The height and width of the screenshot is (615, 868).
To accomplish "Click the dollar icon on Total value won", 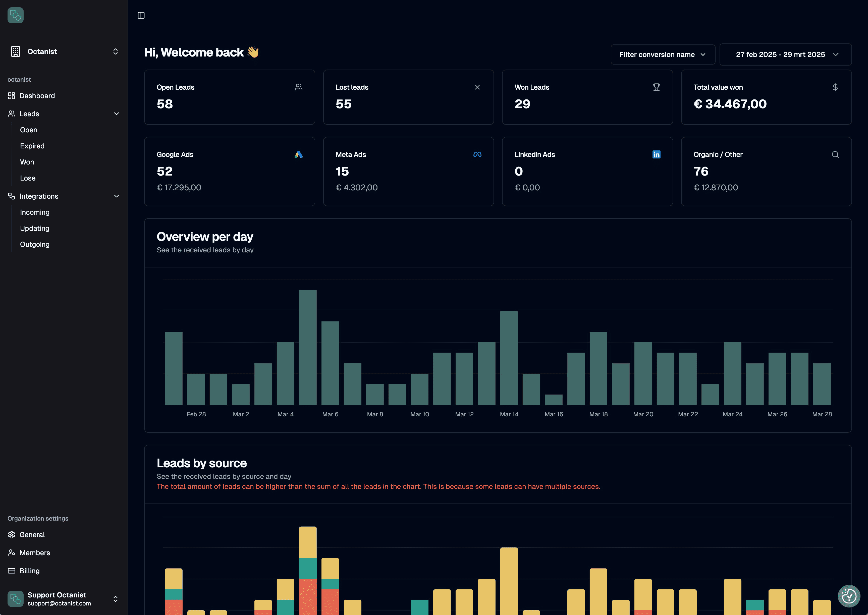I will (x=835, y=87).
